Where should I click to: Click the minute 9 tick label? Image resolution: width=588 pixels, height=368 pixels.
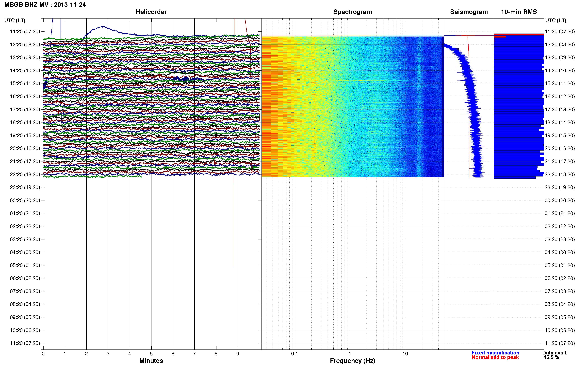click(237, 354)
